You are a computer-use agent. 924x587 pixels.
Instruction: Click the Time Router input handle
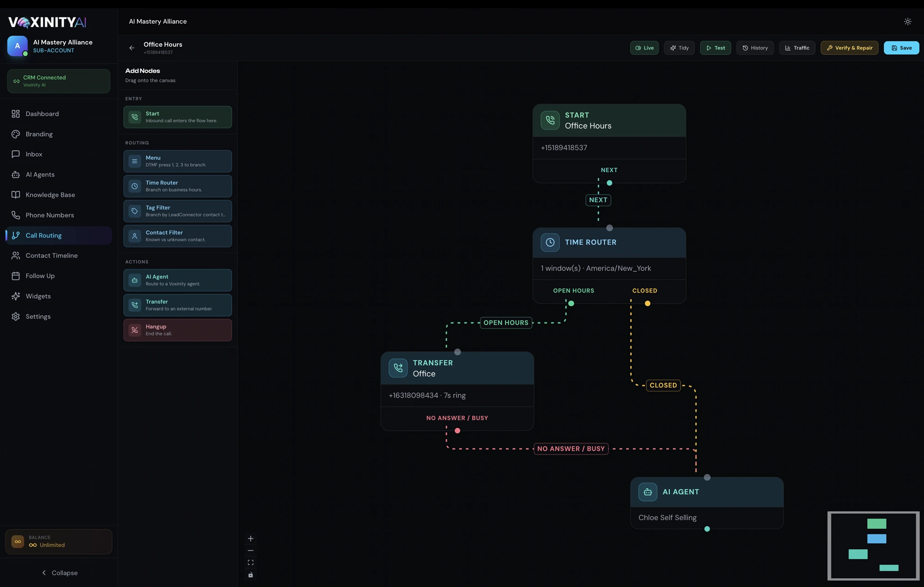[x=609, y=228]
